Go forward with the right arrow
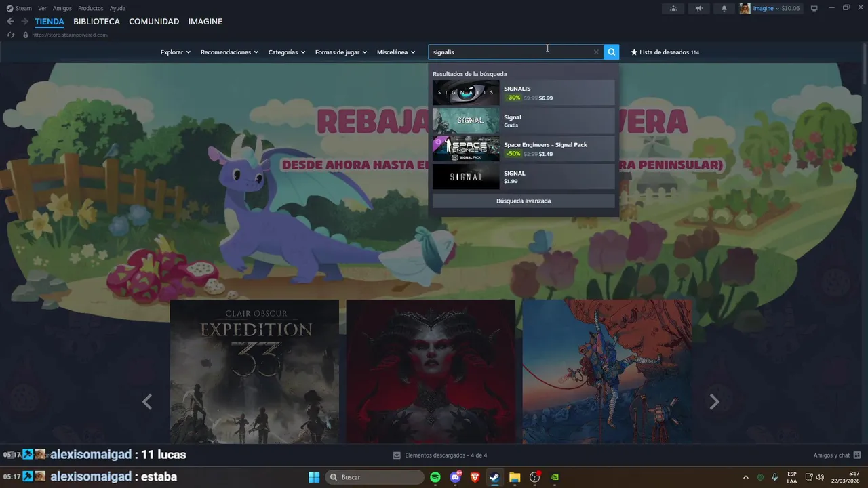This screenshot has height=488, width=868. point(24,22)
